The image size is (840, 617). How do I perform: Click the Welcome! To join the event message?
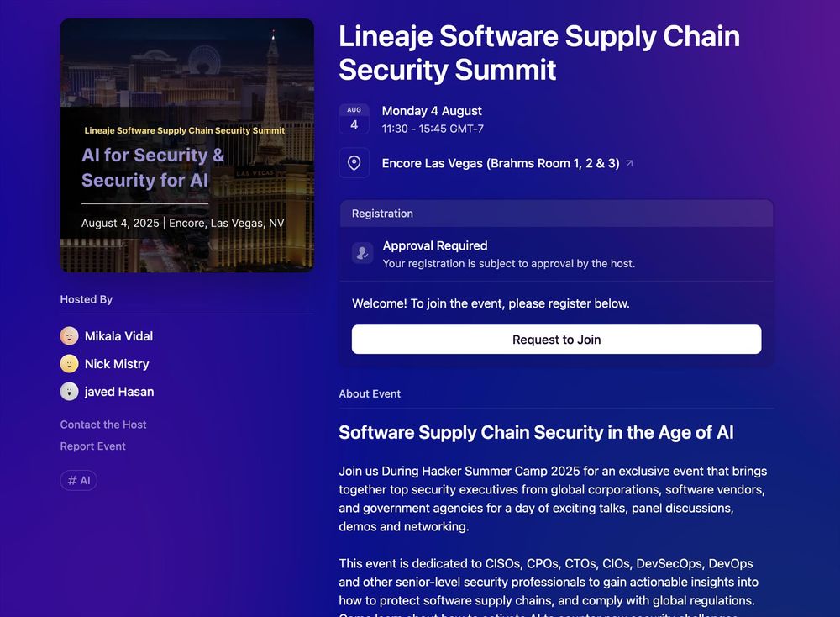pyautogui.click(x=491, y=303)
